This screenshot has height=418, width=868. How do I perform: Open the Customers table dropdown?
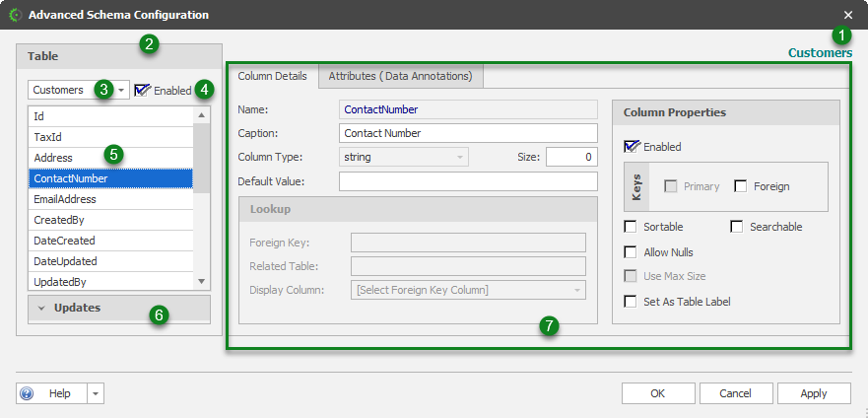(x=121, y=90)
